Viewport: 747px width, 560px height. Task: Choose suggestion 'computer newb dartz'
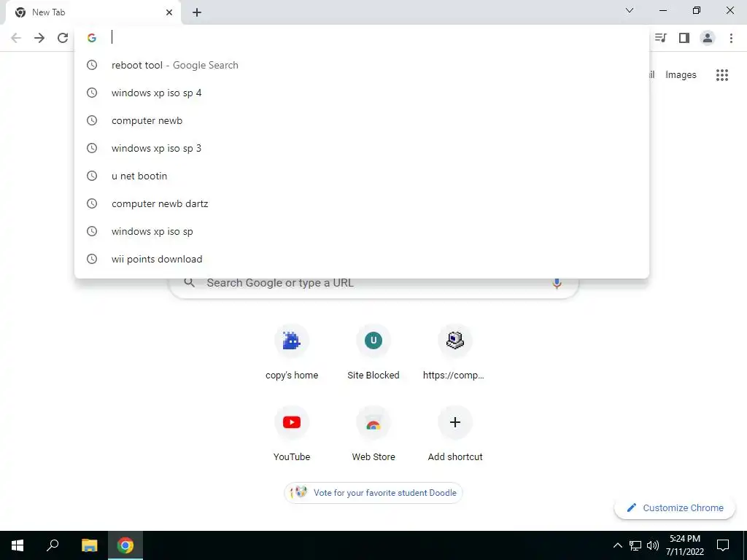(362, 203)
